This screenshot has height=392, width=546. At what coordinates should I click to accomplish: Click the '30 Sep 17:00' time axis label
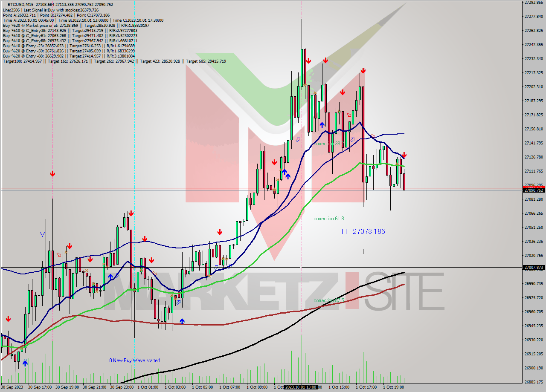coord(40,387)
